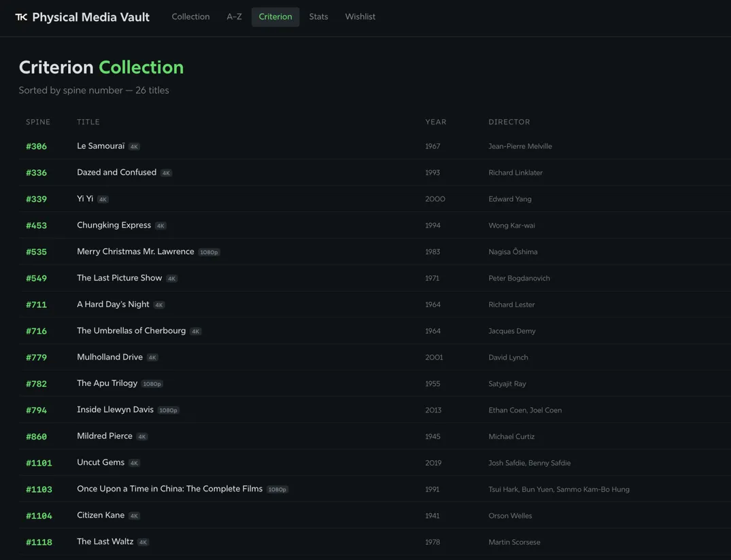Click spine number #794
This screenshot has height=560, width=731.
point(36,410)
